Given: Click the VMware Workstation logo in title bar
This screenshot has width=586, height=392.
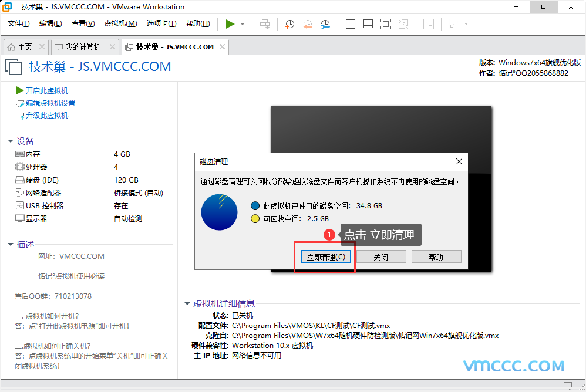Looking at the screenshot, I should pos(7,6).
